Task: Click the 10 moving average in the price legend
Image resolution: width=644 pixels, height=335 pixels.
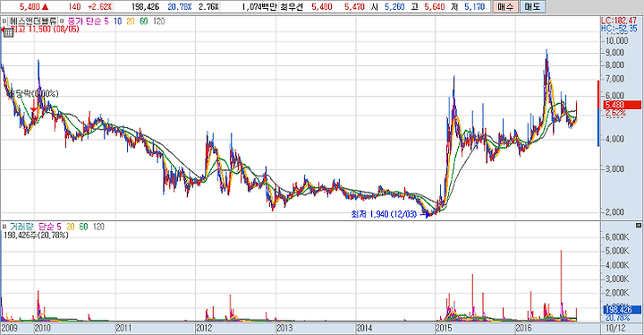Action: click(x=117, y=21)
